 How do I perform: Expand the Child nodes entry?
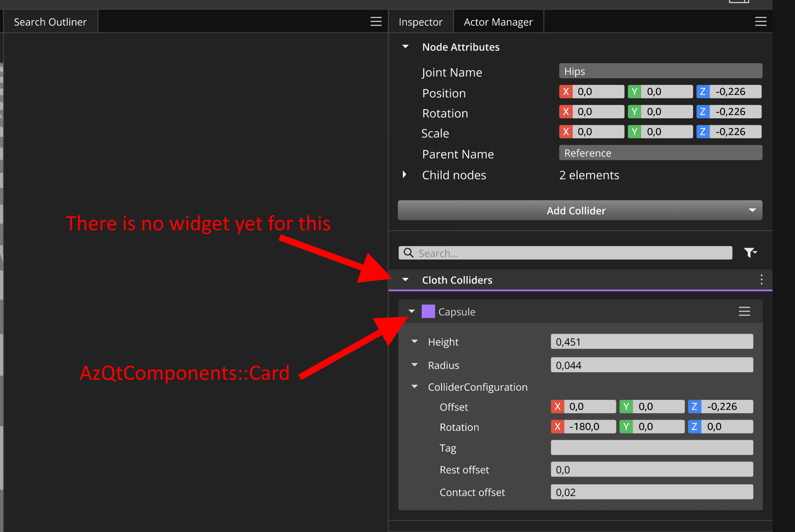click(404, 175)
